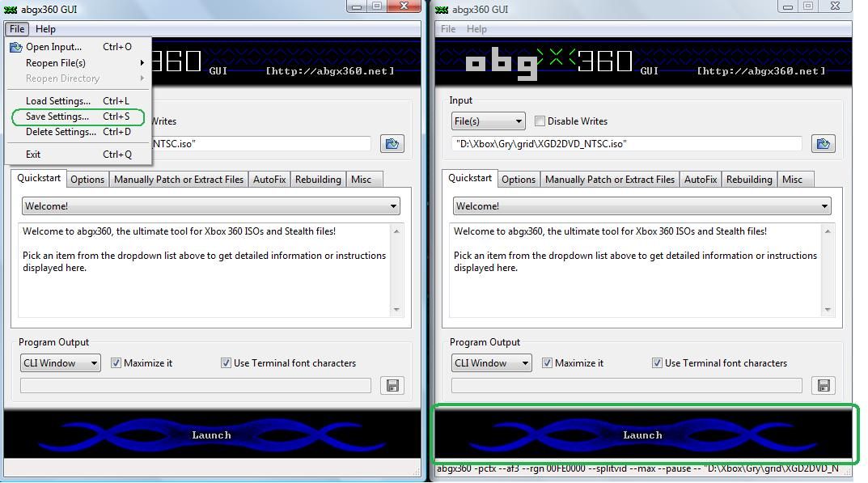Image resolution: width=868 pixels, height=483 pixels.
Task: Toggle Maximize it checkbox in right window
Action: click(547, 362)
